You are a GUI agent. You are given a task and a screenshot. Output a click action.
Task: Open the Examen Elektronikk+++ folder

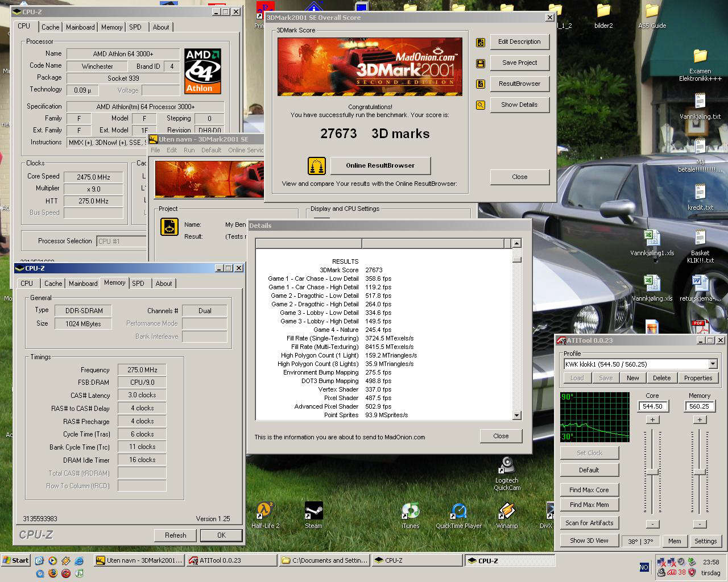click(x=700, y=56)
